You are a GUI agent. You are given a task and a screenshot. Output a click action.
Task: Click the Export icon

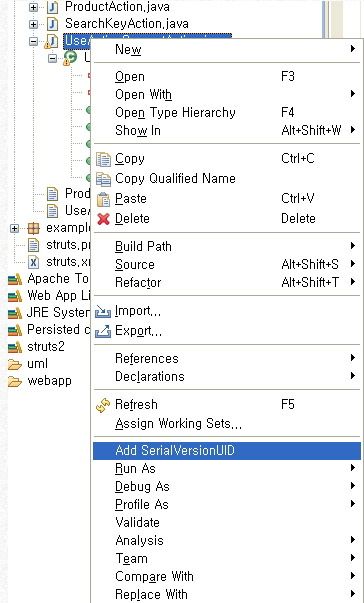click(x=103, y=331)
